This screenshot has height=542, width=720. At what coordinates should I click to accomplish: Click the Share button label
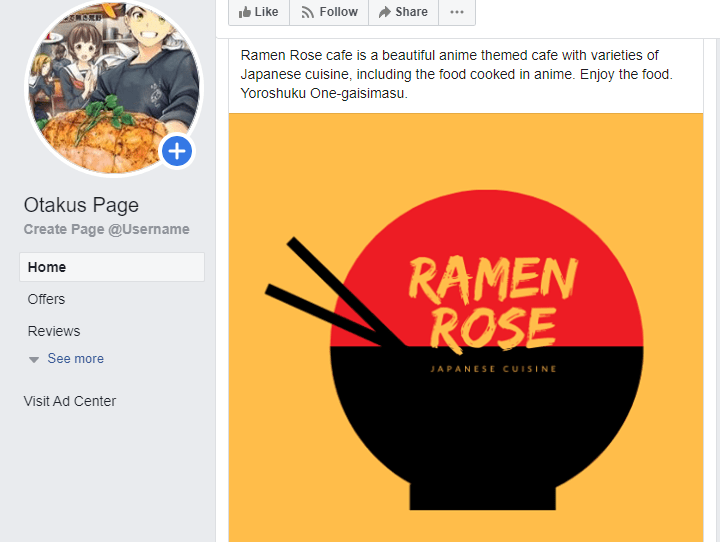[x=411, y=12]
